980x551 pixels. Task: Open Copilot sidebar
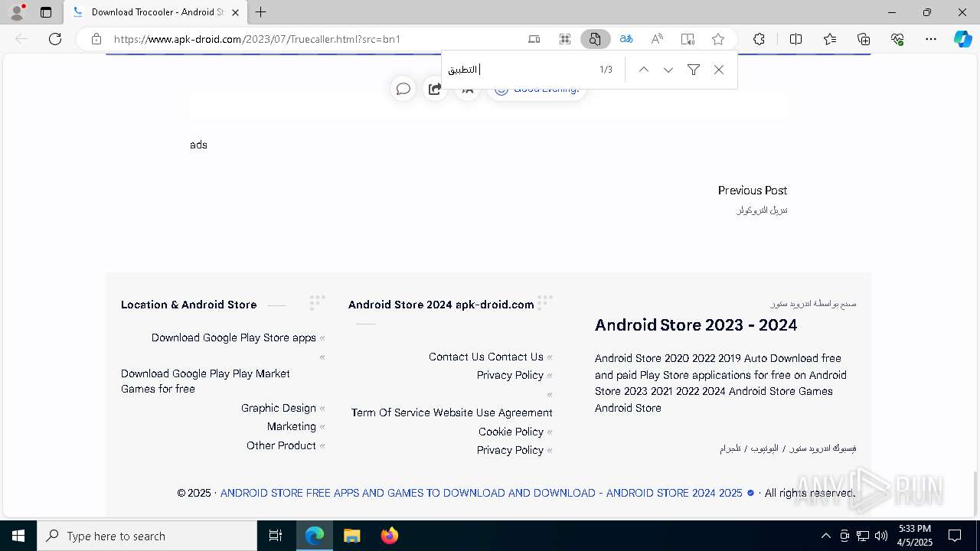(962, 39)
